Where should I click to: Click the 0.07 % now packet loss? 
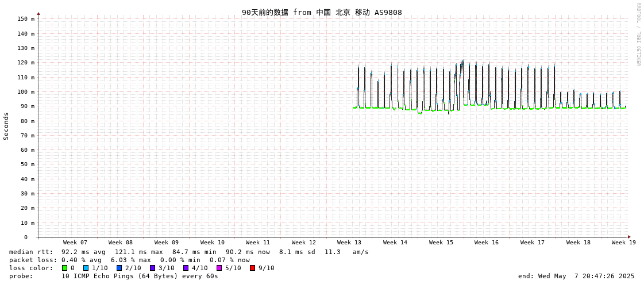pyautogui.click(x=230, y=260)
